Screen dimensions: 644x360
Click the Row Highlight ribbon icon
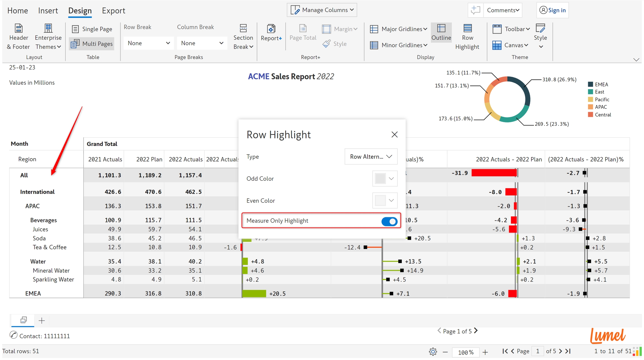[467, 29]
